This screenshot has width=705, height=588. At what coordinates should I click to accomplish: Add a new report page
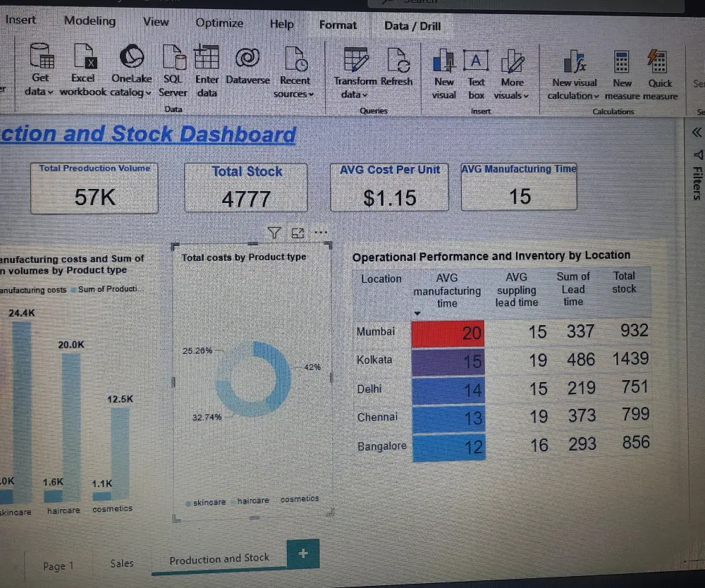coord(303,553)
